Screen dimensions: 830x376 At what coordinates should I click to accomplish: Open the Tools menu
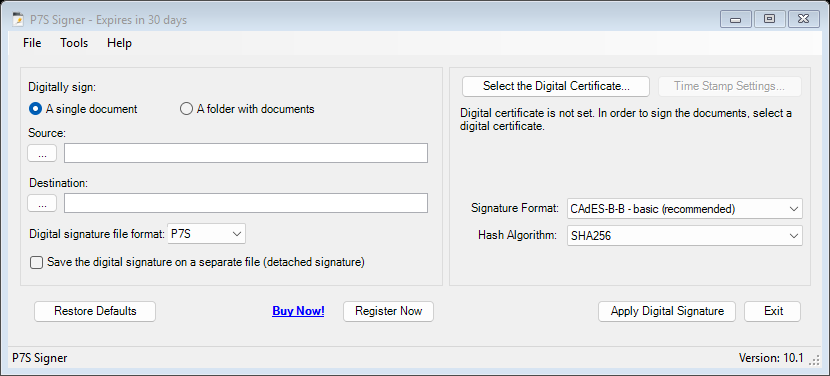(74, 43)
